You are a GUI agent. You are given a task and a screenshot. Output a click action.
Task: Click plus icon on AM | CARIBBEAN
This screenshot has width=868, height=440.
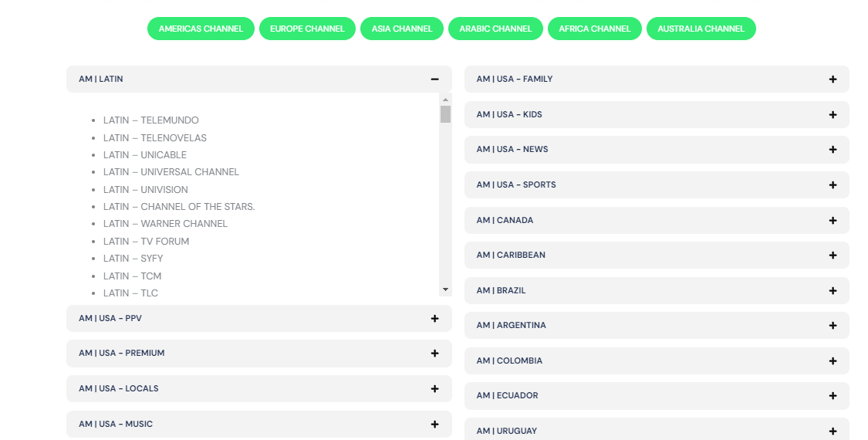click(833, 256)
